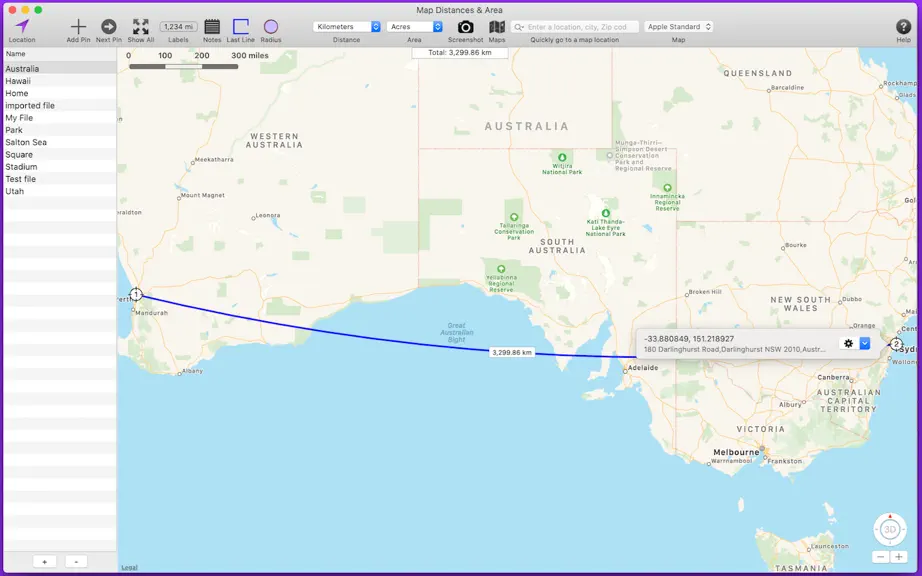Toggle the Last Line icon
Image resolution: width=922 pixels, height=576 pixels.
point(240,26)
